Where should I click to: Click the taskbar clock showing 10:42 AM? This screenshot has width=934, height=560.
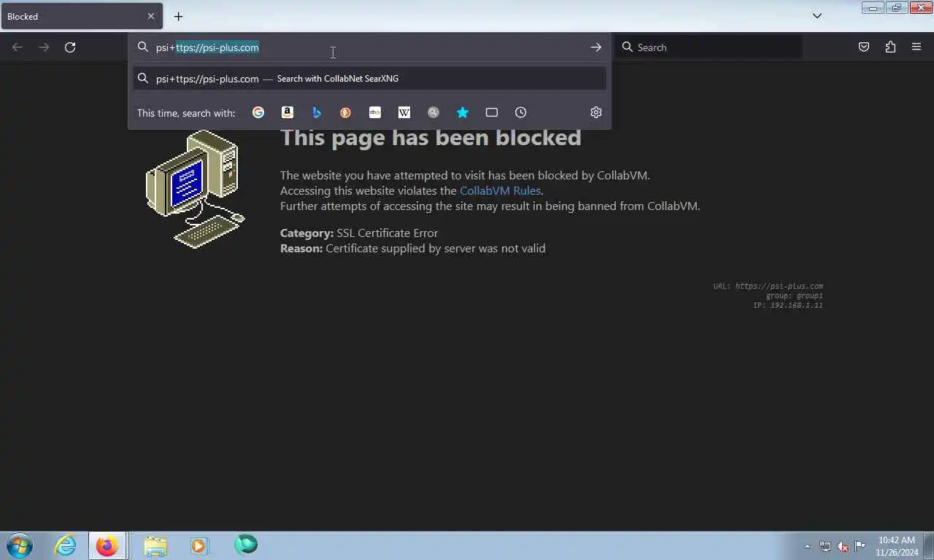(x=897, y=546)
